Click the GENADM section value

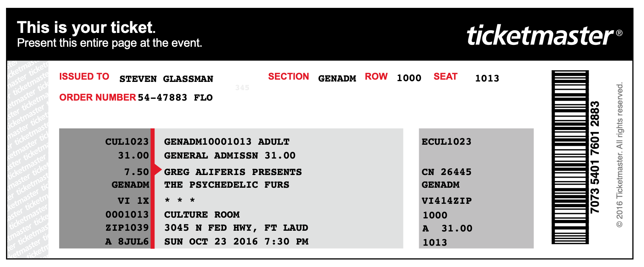click(337, 79)
